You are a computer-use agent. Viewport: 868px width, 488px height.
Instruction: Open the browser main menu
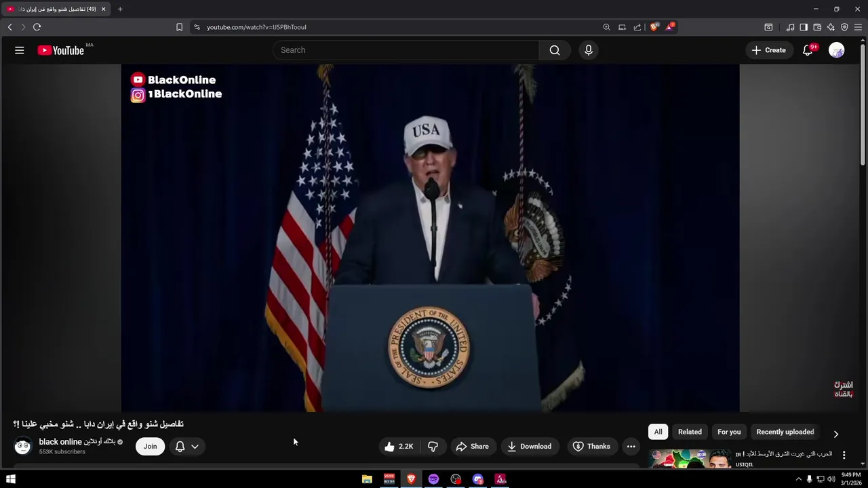(858, 27)
